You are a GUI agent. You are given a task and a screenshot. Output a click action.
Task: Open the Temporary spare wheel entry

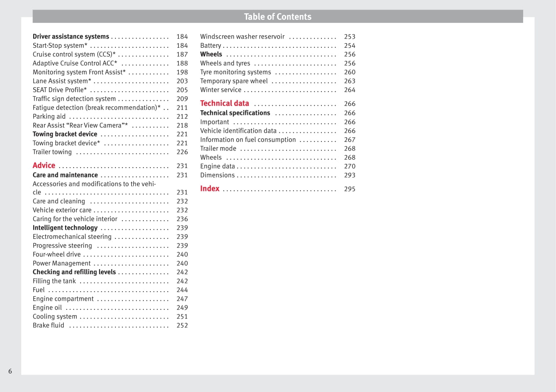[x=234, y=81]
